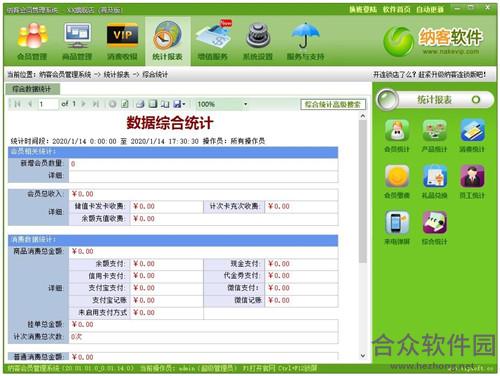Open 系统设置 gear settings module

pyautogui.click(x=258, y=41)
